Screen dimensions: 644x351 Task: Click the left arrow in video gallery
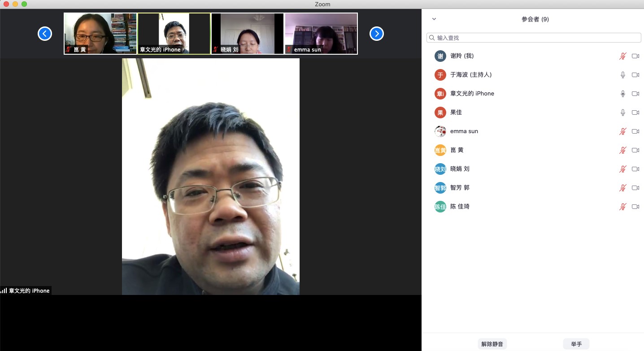[x=45, y=34]
